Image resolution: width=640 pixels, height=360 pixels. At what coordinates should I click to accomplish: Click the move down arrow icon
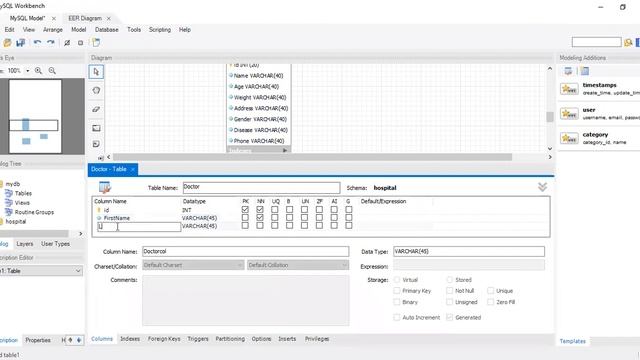coord(79,340)
